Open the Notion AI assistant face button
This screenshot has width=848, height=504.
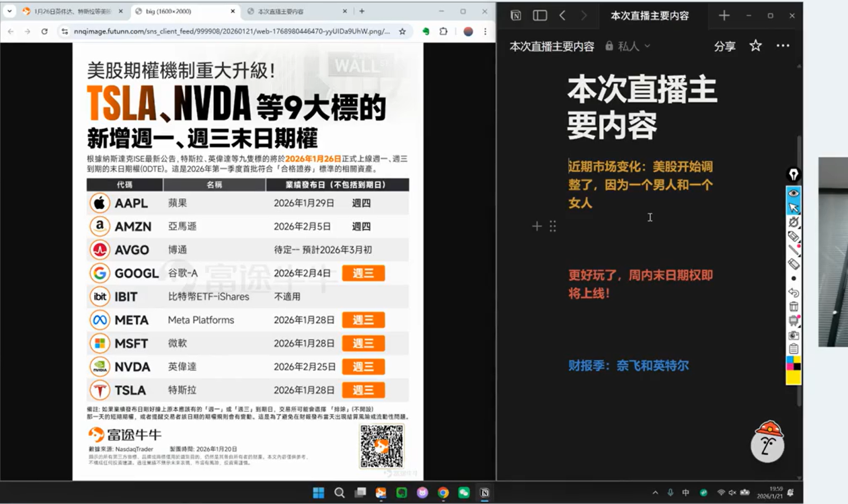click(767, 441)
